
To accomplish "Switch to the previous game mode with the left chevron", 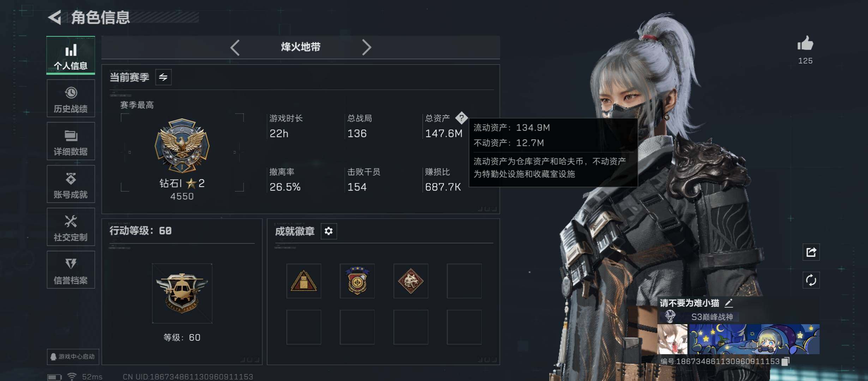I will [x=235, y=47].
